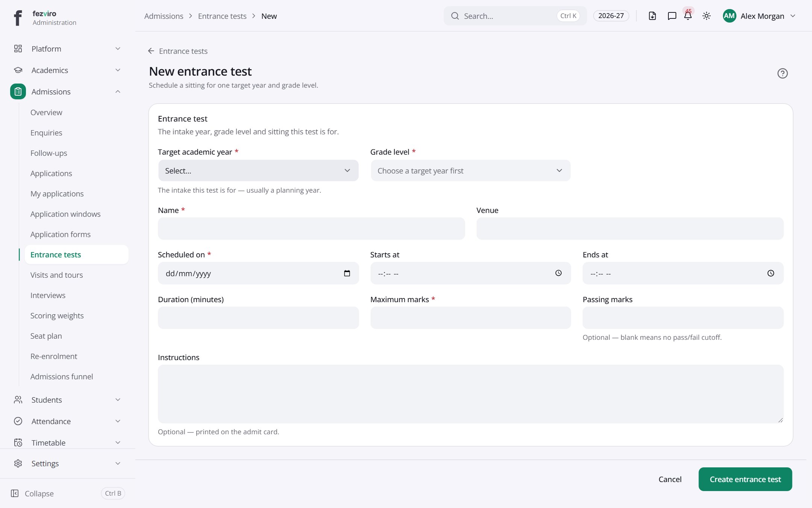Open the download/export icon in header
Image resolution: width=812 pixels, height=508 pixels.
652,16
